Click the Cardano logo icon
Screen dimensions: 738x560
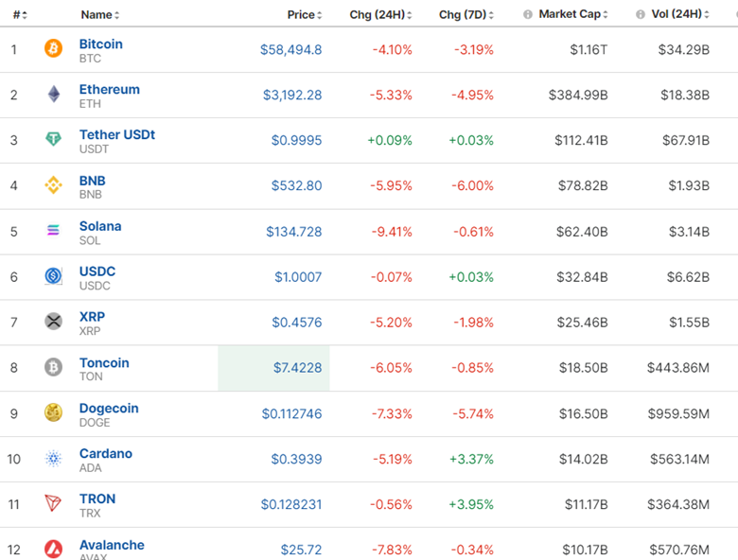pos(53,459)
